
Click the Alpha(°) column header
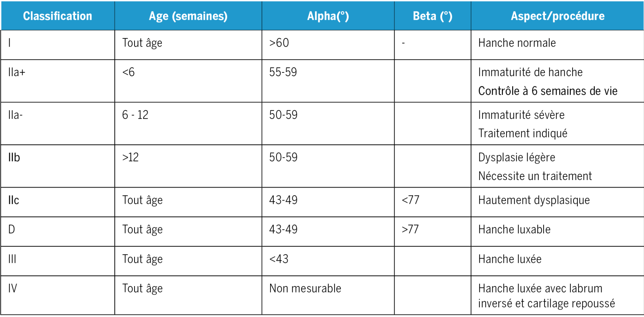pyautogui.click(x=328, y=16)
